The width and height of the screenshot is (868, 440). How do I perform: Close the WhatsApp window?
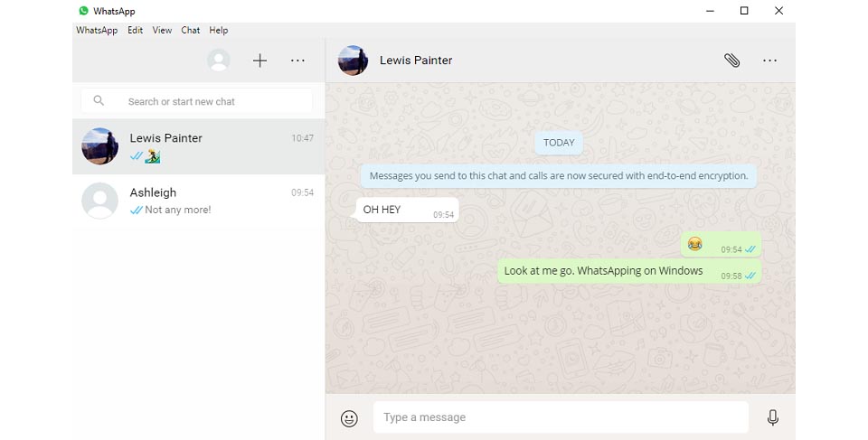[778, 11]
